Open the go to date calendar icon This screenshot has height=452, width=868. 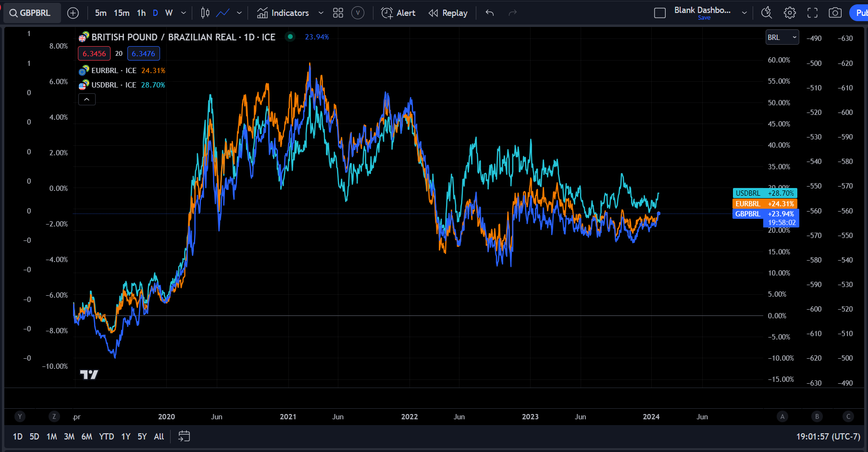(x=184, y=436)
